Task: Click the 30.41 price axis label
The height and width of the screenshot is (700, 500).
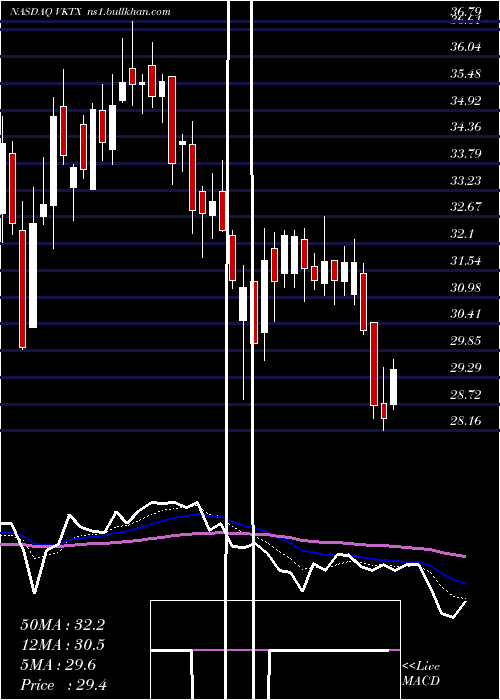Action: tap(466, 313)
